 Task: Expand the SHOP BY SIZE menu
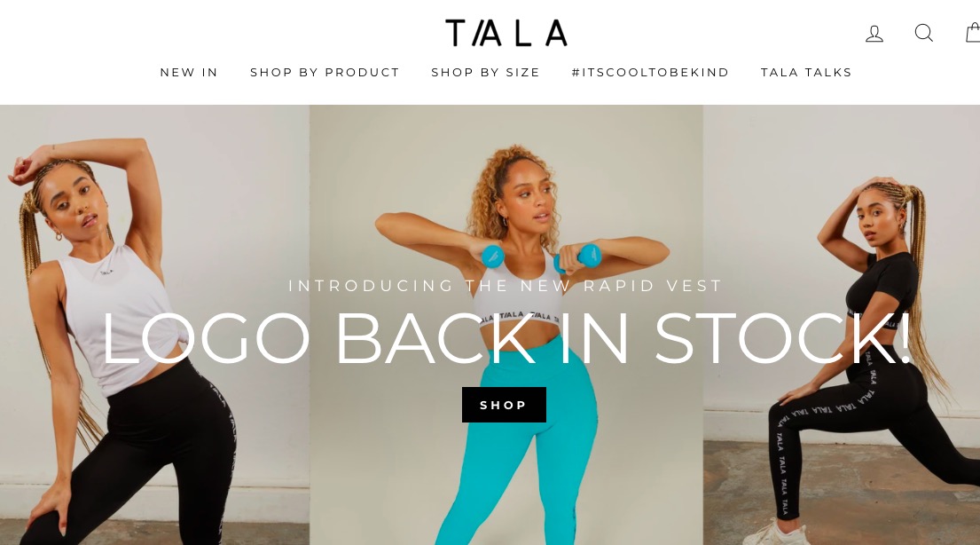(x=485, y=73)
